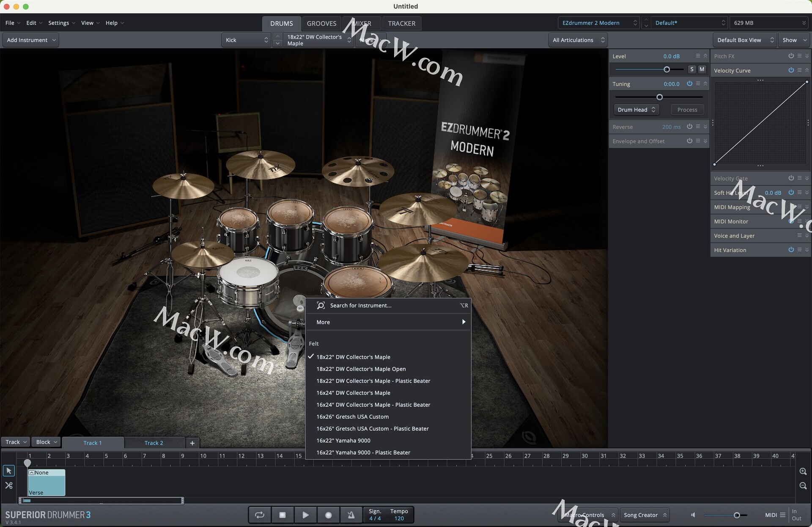This screenshot has height=527, width=812.
Task: Open the More submenu in context menu
Action: click(388, 322)
